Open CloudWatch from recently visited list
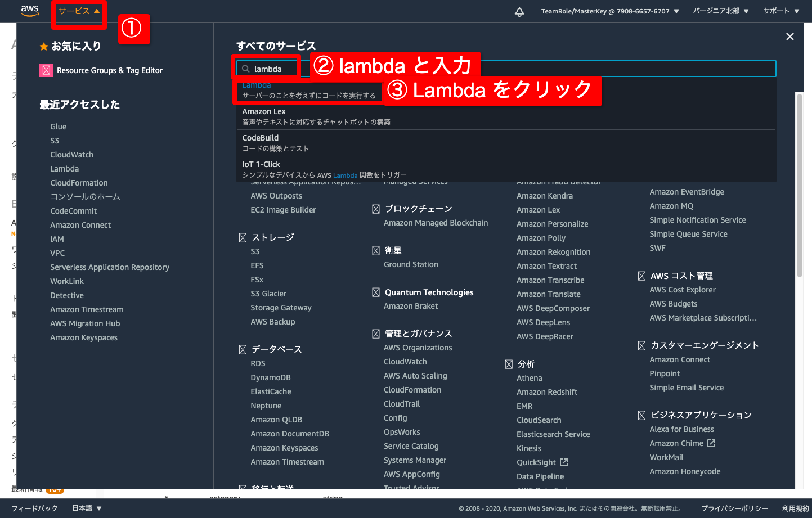This screenshot has width=812, height=518. (x=72, y=155)
